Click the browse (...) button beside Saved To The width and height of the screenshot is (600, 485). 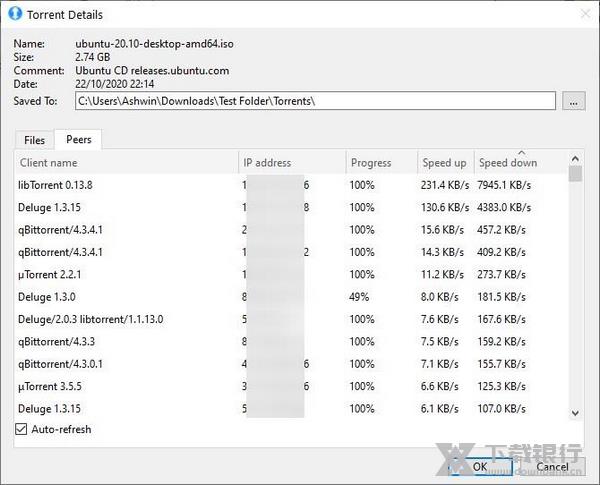573,101
